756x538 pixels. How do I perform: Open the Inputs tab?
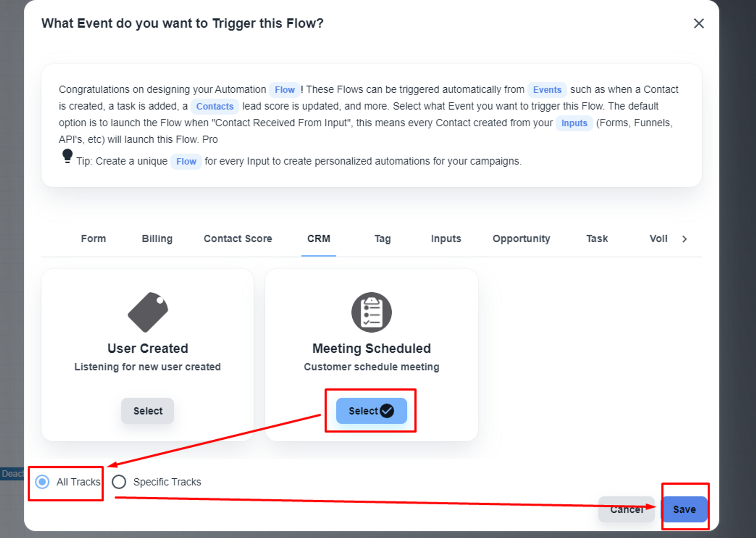coord(446,239)
